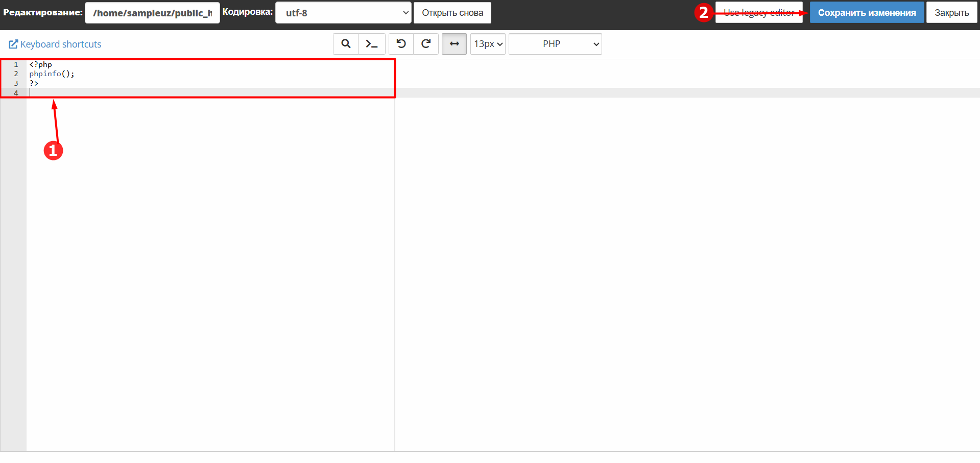Viewport: 980px width, 463px height.
Task: Open the PHP language mode dropdown
Action: tap(555, 44)
